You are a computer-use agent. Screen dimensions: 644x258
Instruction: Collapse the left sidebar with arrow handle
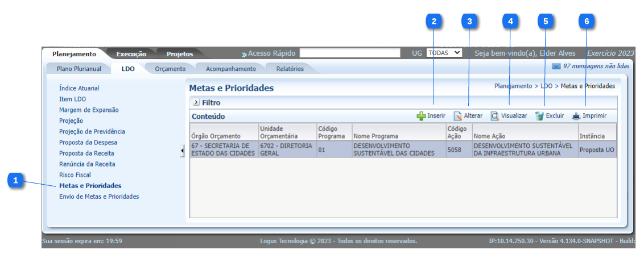(x=182, y=151)
